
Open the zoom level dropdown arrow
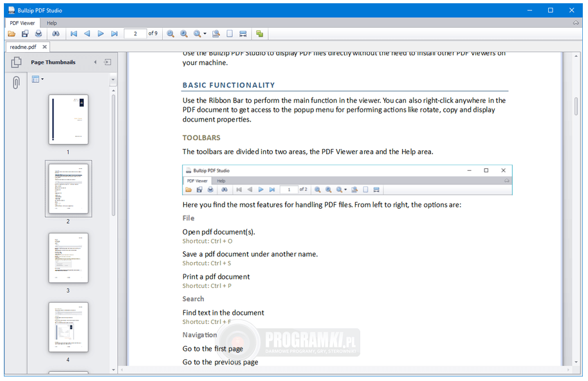pos(205,33)
